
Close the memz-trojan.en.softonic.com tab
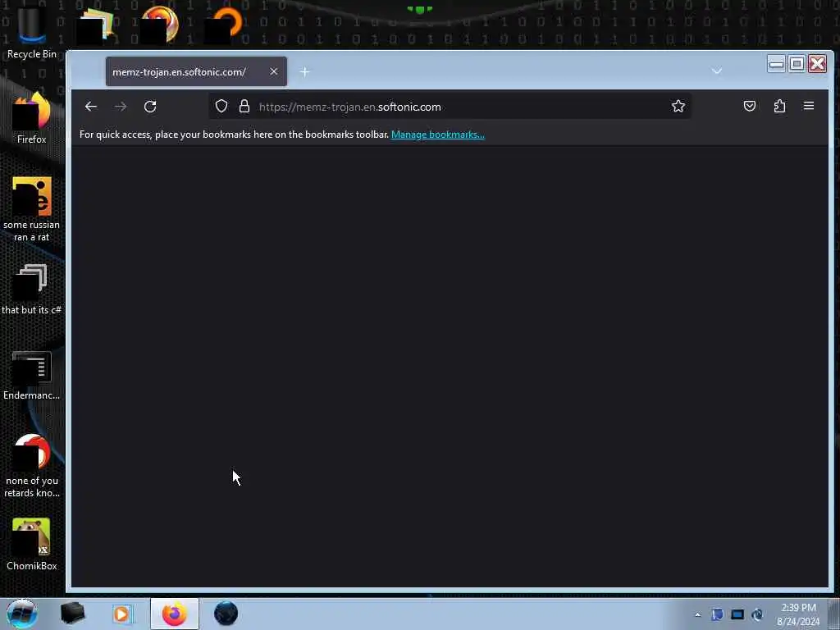(274, 71)
